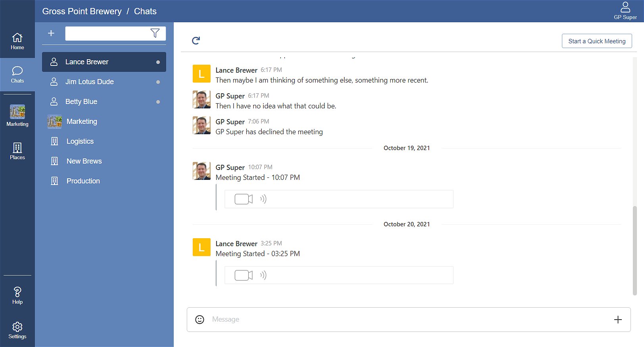Click the 03:25 PM meeting card
The width and height of the screenshot is (644, 347).
point(339,275)
